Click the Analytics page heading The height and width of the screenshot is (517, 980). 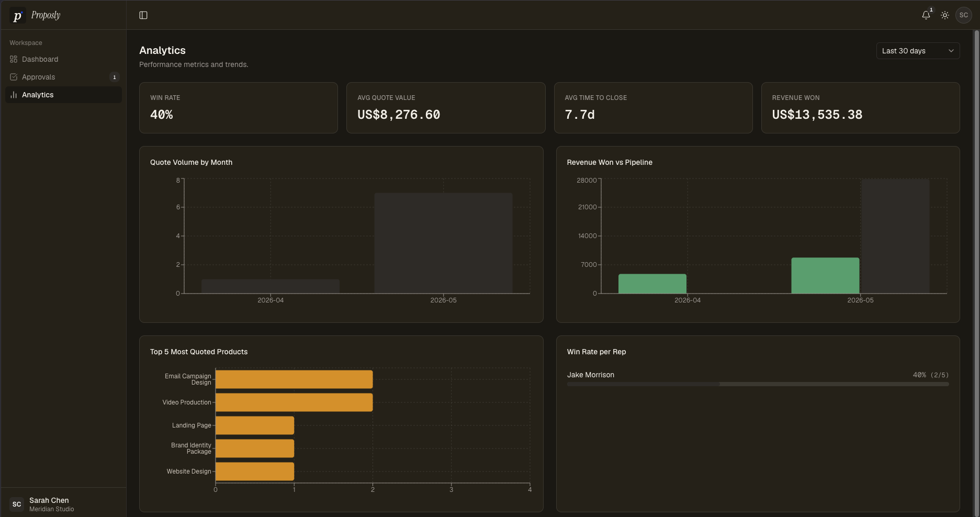162,50
